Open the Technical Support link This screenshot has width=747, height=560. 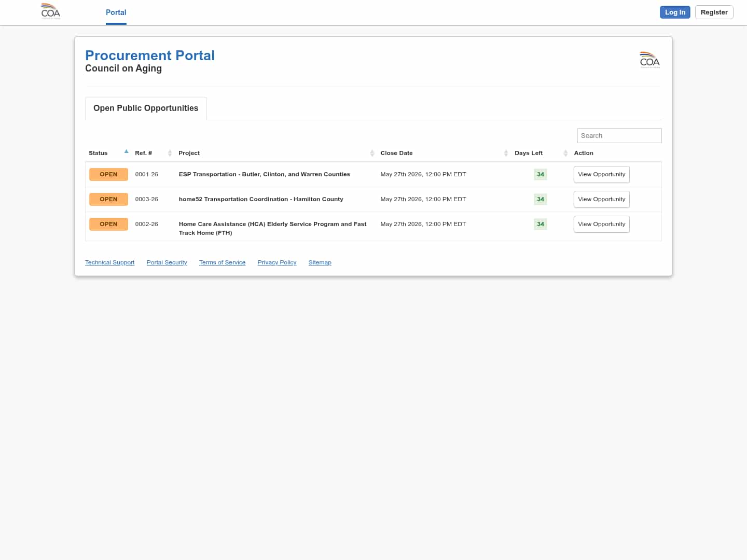point(109,262)
